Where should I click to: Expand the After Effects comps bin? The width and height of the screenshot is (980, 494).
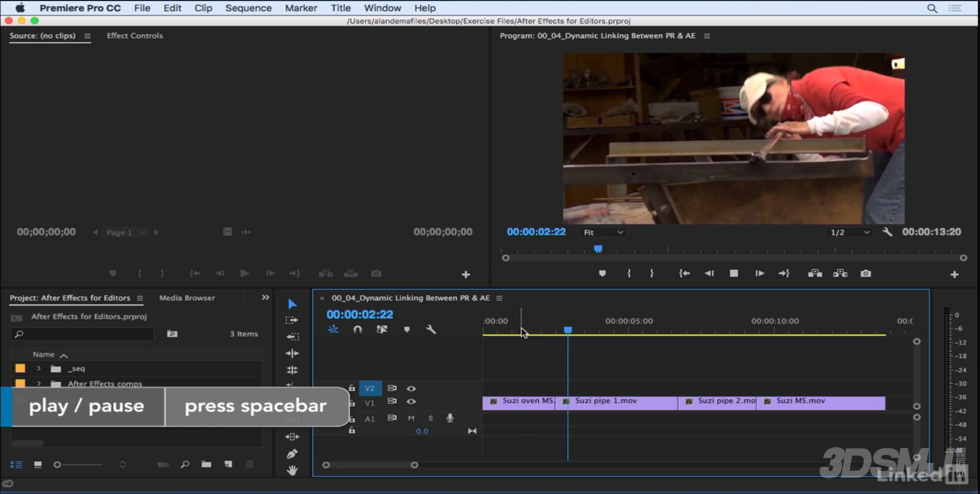point(39,383)
